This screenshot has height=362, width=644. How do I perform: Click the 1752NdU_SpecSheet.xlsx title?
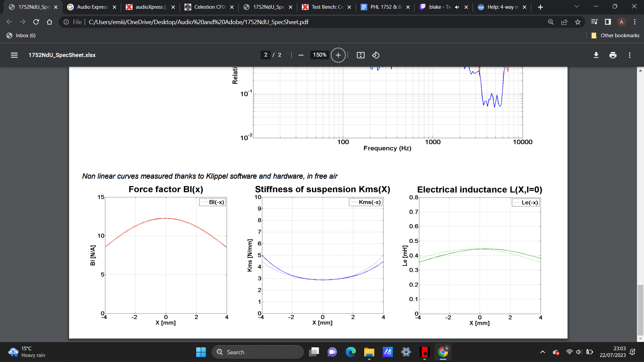[62, 55]
